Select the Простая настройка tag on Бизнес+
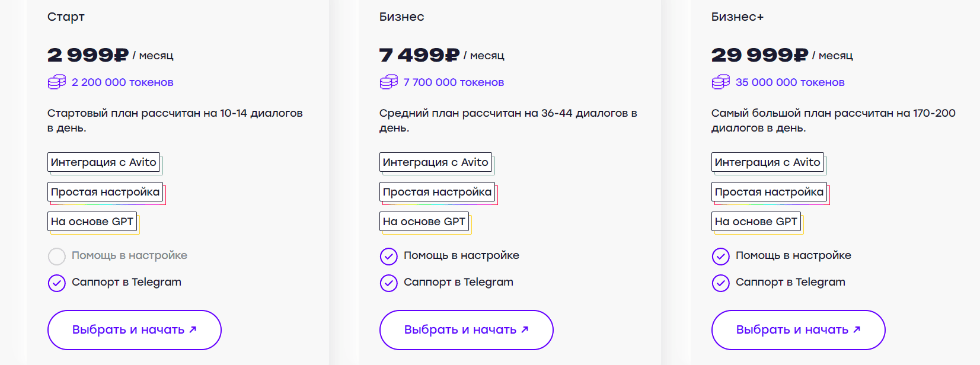The image size is (980, 365). [x=768, y=192]
